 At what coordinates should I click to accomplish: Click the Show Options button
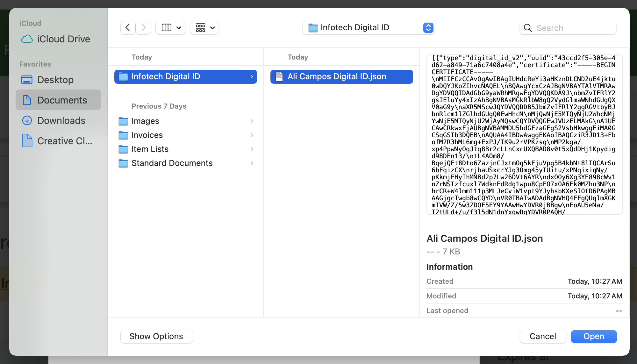click(156, 336)
